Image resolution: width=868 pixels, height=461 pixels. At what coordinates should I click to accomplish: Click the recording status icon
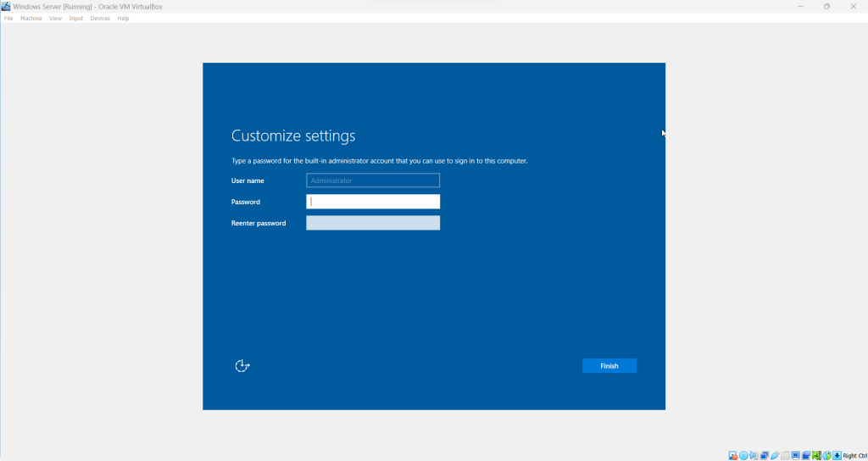click(806, 455)
